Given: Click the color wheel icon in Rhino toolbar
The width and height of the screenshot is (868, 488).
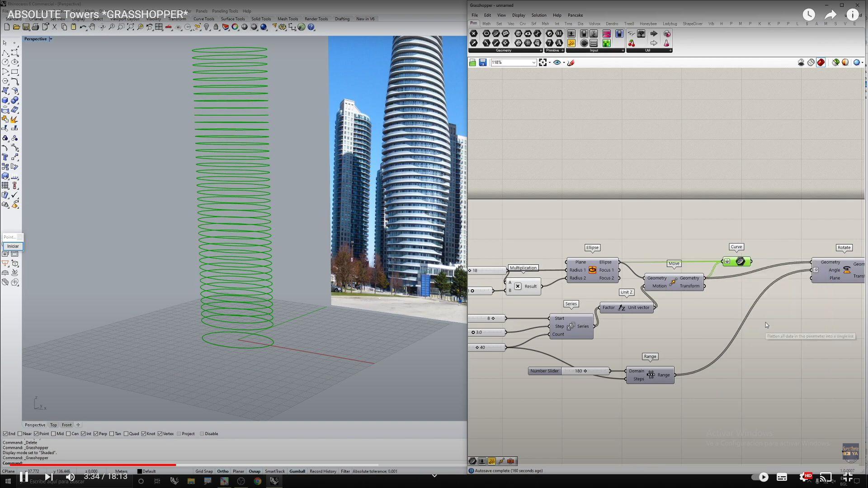Looking at the screenshot, I should (x=235, y=27).
